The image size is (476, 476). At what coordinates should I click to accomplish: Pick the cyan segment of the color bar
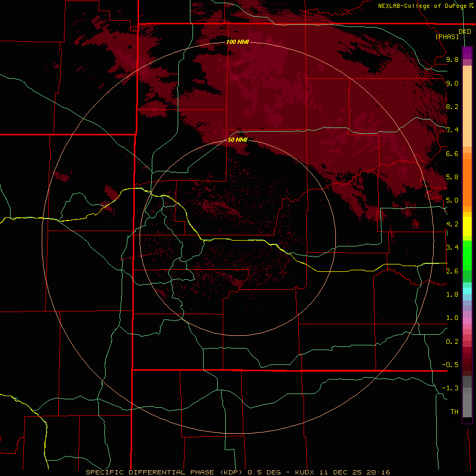[x=467, y=291]
